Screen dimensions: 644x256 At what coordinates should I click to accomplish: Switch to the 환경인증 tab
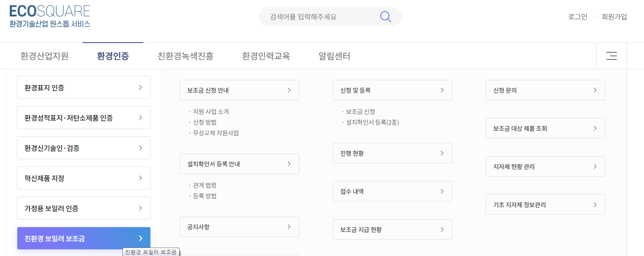pos(112,56)
